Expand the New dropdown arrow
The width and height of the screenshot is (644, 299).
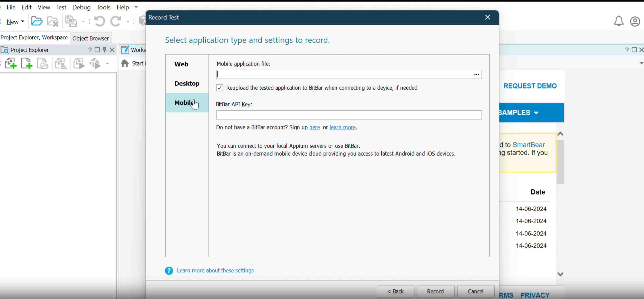coord(23,22)
